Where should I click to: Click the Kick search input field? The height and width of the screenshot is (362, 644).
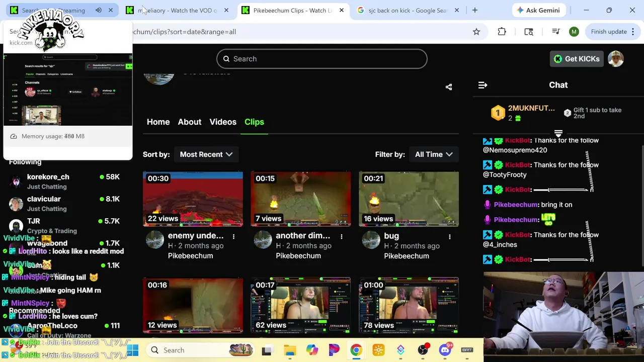pyautogui.click(x=322, y=59)
